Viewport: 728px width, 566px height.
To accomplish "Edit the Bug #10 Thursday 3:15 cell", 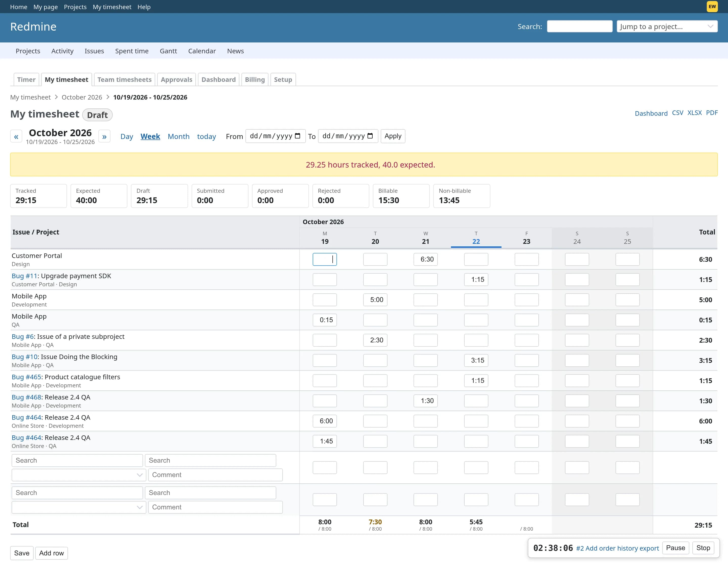I will coord(476,360).
